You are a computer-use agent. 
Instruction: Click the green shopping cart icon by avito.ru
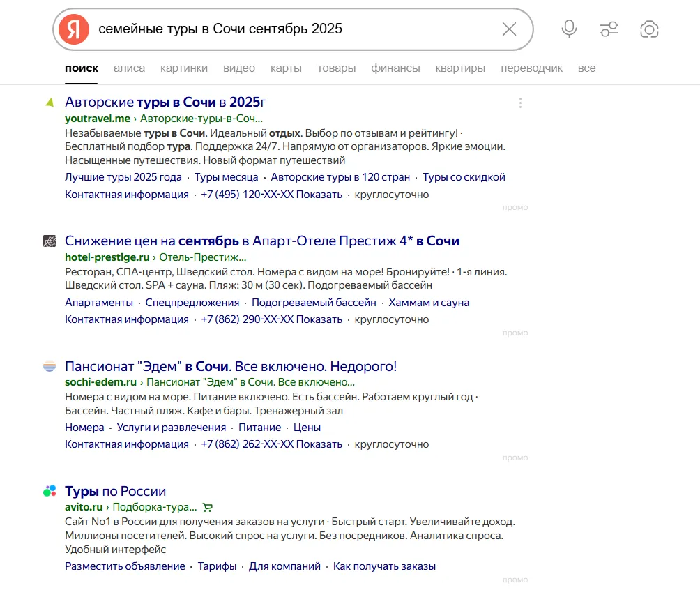[208, 507]
